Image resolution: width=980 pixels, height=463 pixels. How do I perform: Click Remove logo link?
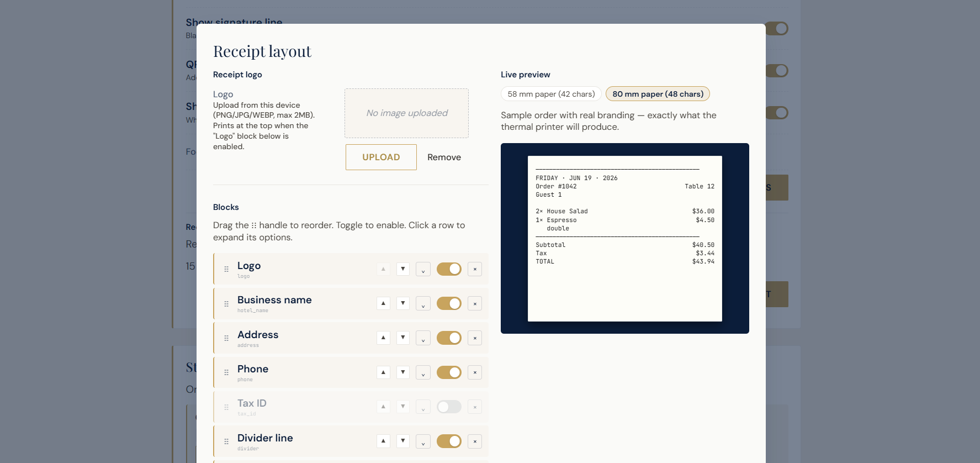(x=444, y=157)
